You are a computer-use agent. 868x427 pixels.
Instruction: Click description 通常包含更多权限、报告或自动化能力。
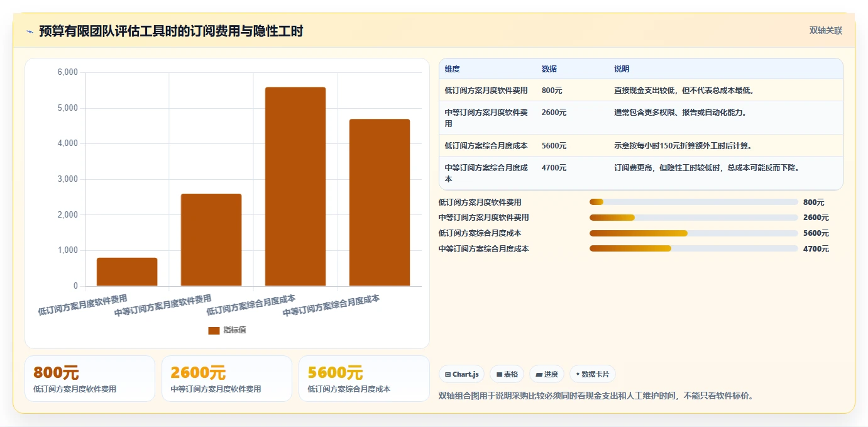[680, 113]
